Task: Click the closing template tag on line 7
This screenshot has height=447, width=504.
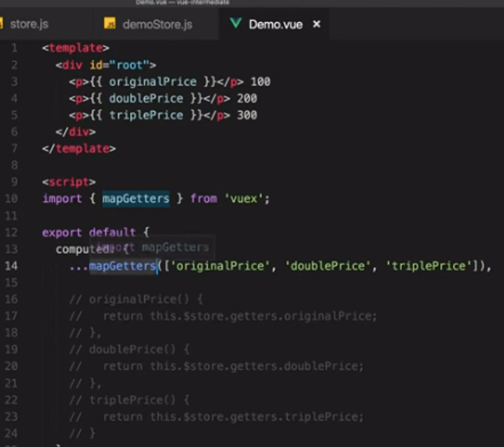Action: click(79, 149)
